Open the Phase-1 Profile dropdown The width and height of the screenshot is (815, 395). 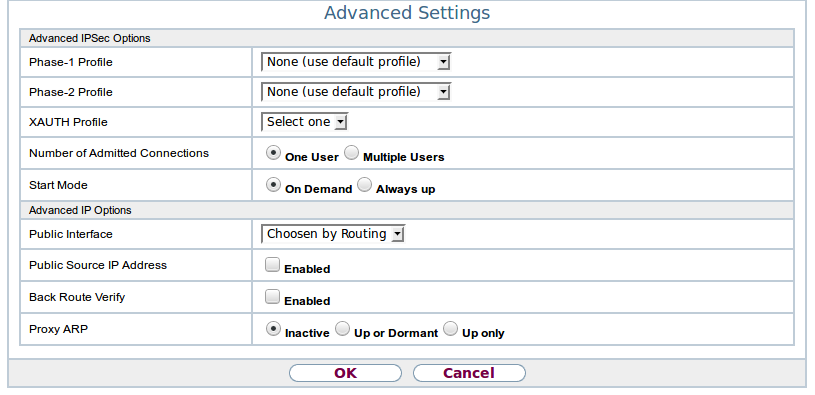click(x=356, y=62)
